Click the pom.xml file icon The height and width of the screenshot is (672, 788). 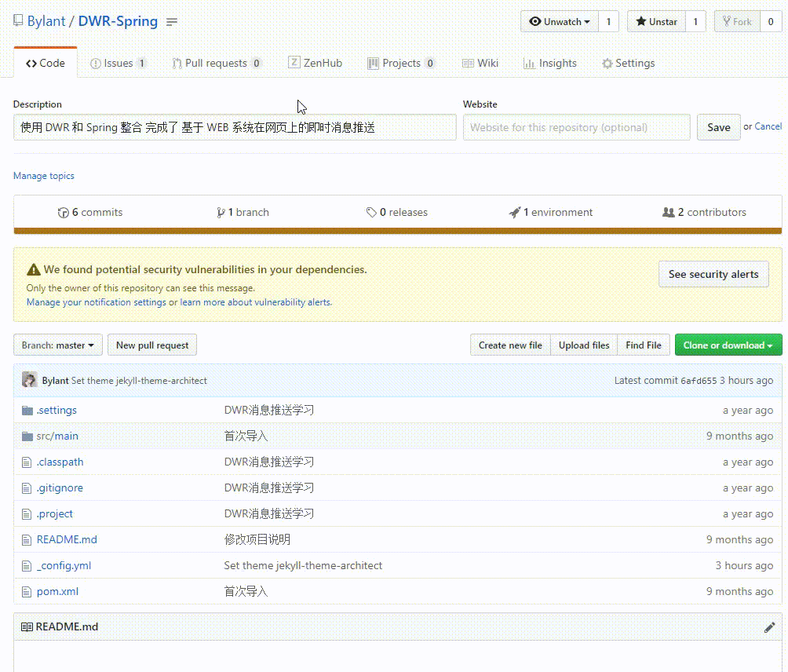coord(27,592)
